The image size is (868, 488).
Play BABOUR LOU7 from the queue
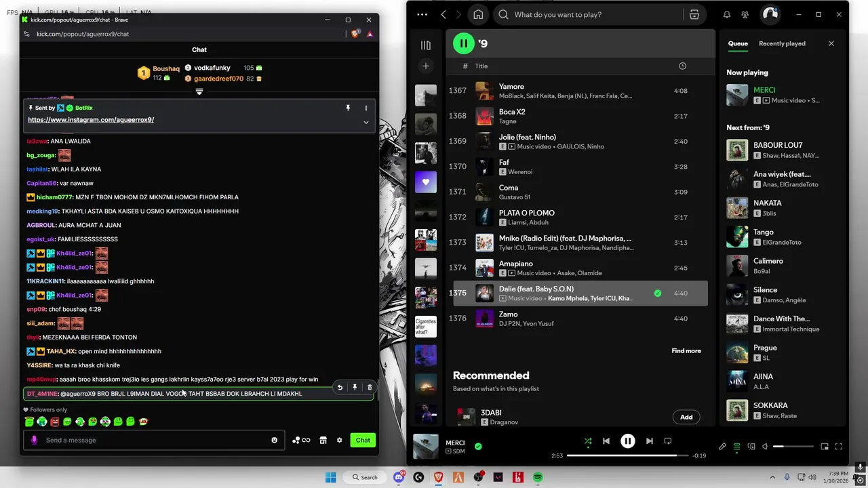pos(783,150)
